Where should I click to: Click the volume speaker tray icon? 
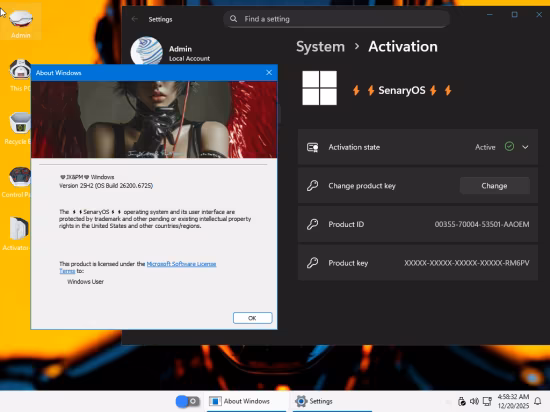pos(474,401)
